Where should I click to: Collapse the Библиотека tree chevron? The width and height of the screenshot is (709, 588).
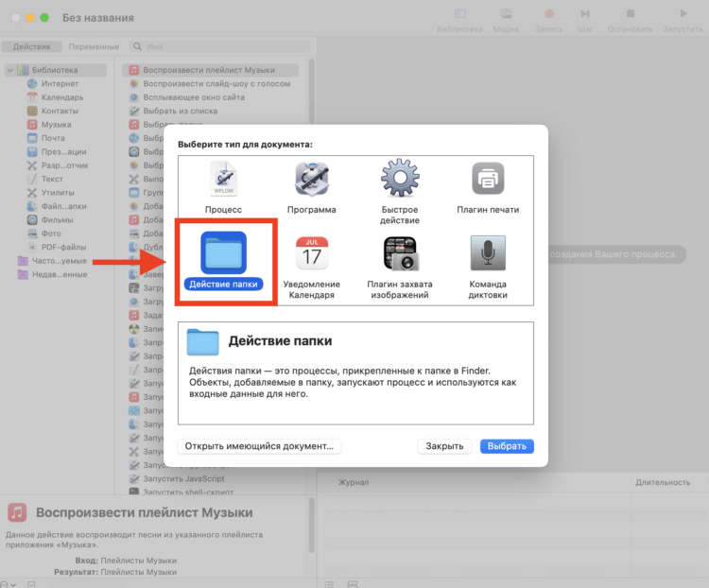point(10,70)
